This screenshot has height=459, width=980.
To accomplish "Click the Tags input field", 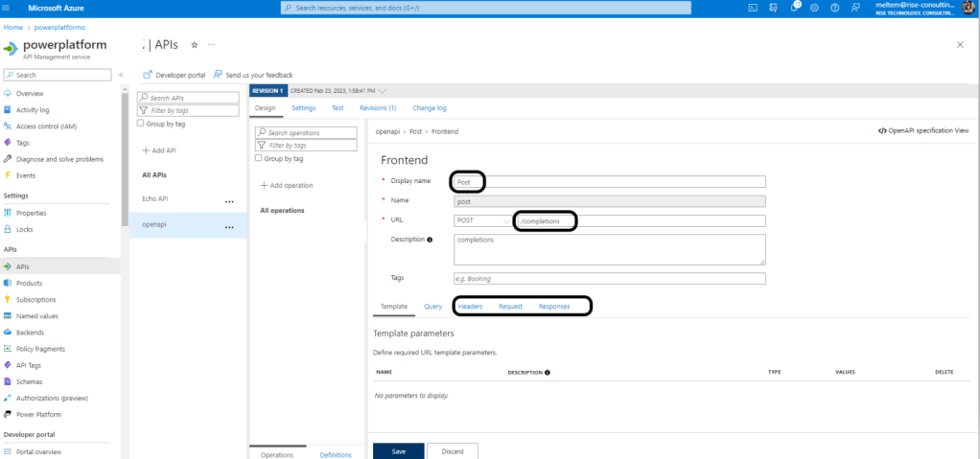I will 609,279.
